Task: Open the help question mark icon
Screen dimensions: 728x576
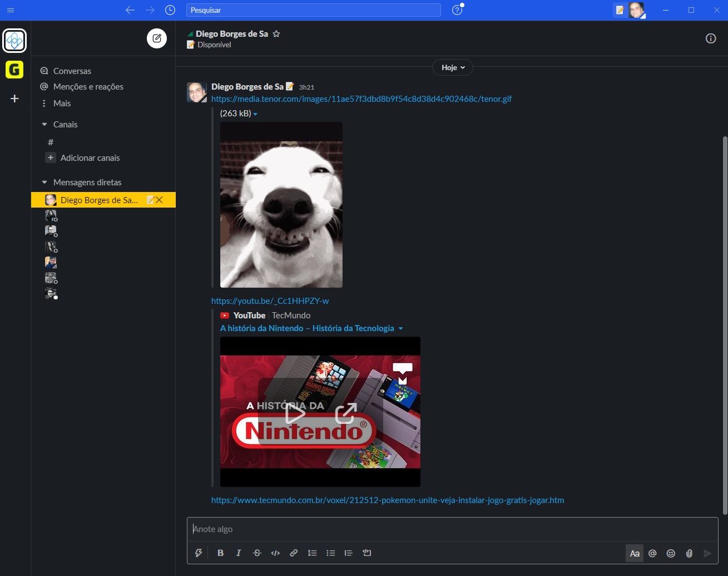Action: click(457, 10)
